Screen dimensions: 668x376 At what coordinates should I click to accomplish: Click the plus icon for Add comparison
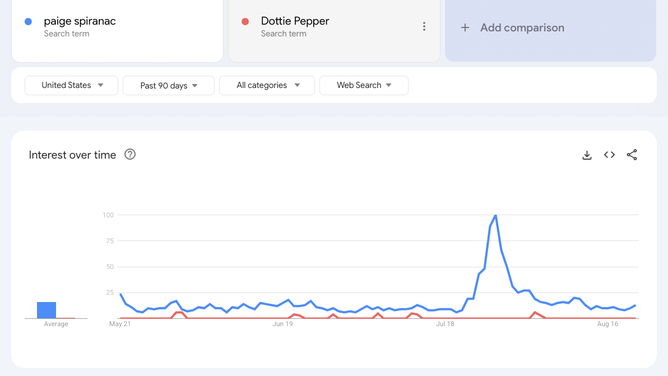point(465,28)
